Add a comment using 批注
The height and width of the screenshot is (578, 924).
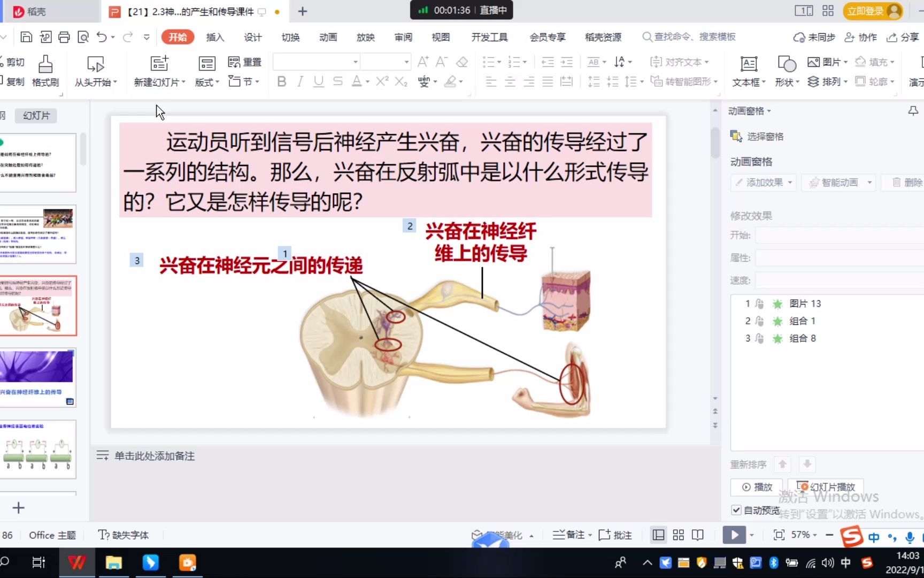615,535
